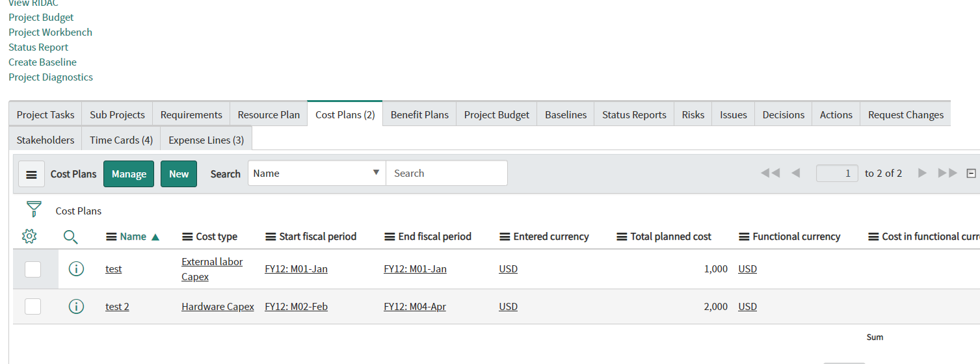Screen dimensions: 980x364
Task: Select checkbox for test row
Action: click(x=33, y=268)
